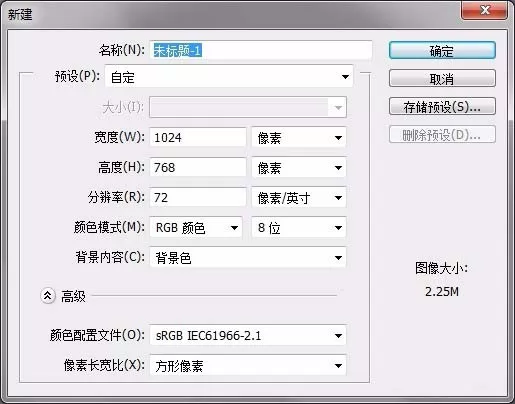Collapse the 高级 advanced section chevron icon
Image resolution: width=515 pixels, height=404 pixels.
(x=48, y=296)
